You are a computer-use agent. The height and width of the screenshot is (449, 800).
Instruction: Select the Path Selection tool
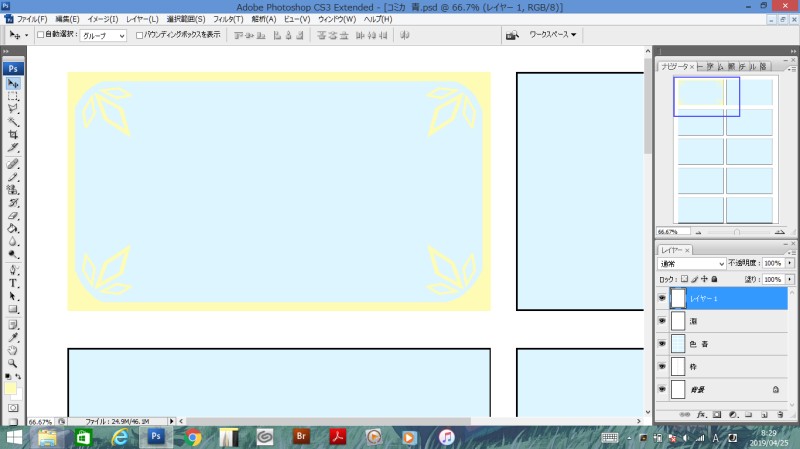coord(13,296)
